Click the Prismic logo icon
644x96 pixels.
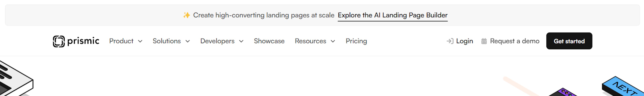pyautogui.click(x=59, y=41)
